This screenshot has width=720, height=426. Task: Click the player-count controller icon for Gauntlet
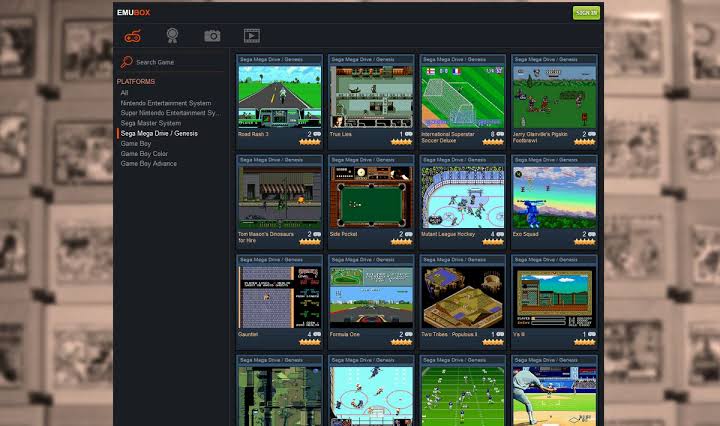pyautogui.click(x=317, y=334)
